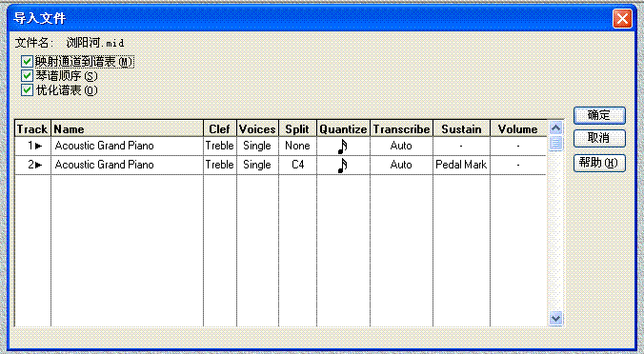The height and width of the screenshot is (354, 644).
Task: Click the Quantize note icon for track 2
Action: click(343, 166)
